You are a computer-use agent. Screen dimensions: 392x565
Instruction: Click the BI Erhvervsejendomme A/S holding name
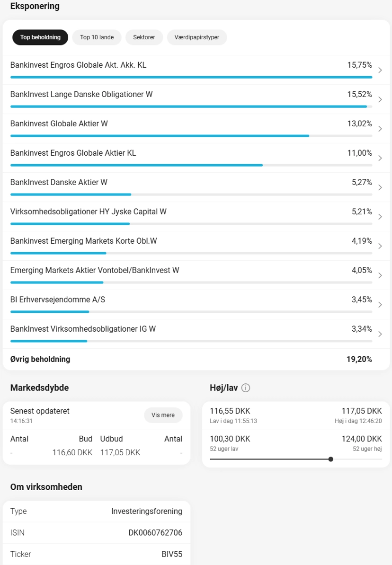coord(58,300)
